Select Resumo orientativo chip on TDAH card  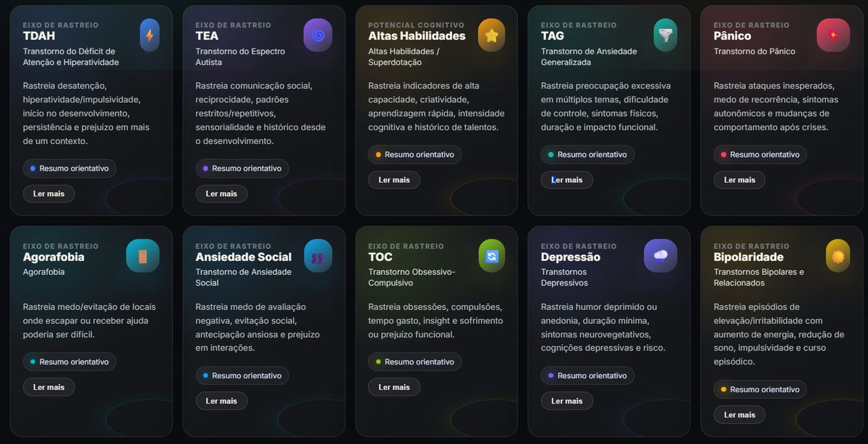(69, 168)
